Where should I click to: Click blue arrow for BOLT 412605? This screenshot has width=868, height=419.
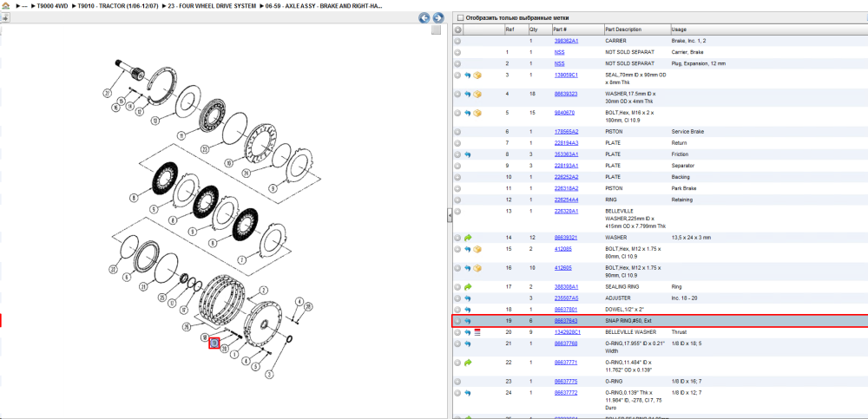coord(468,268)
